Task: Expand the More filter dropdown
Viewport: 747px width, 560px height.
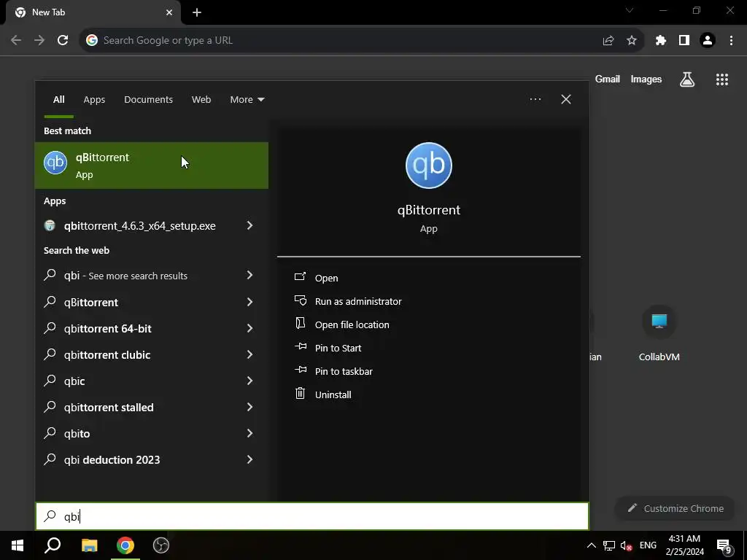Action: click(x=247, y=99)
